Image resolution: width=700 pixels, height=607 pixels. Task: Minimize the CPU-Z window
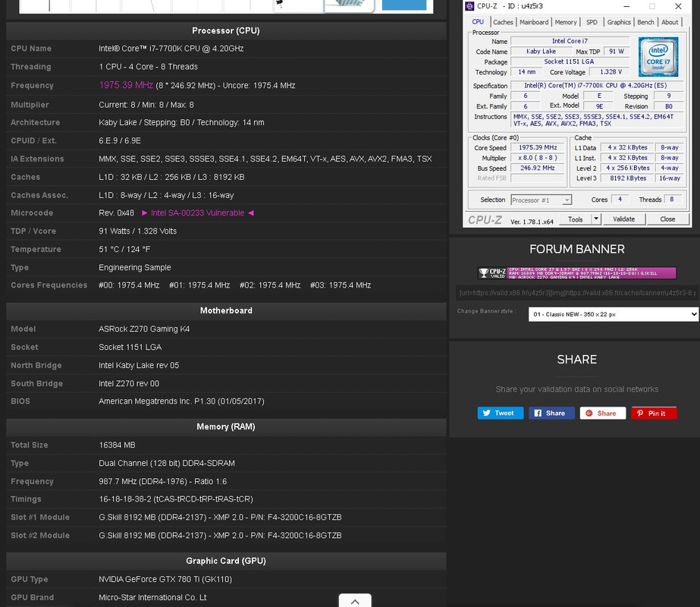626,6
